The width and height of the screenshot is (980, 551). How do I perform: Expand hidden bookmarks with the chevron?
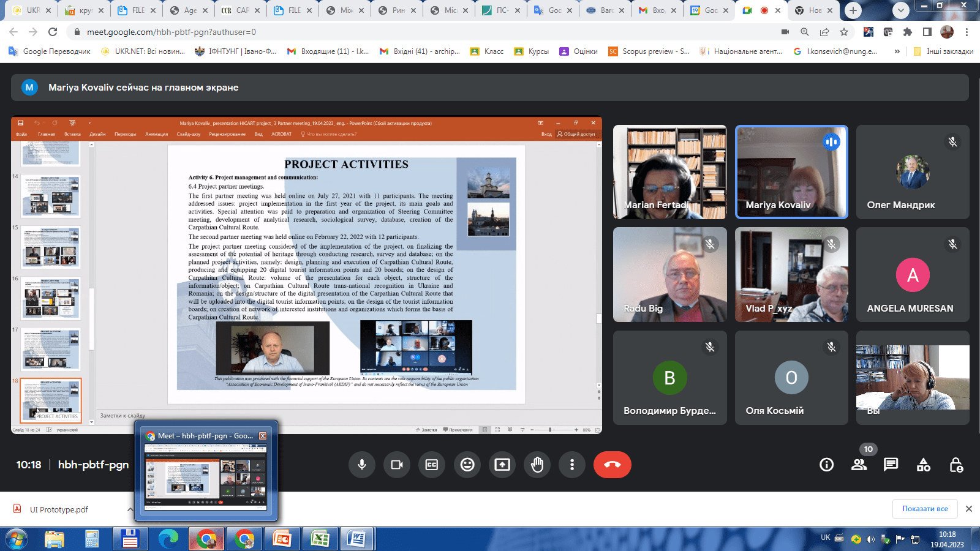[x=897, y=51]
